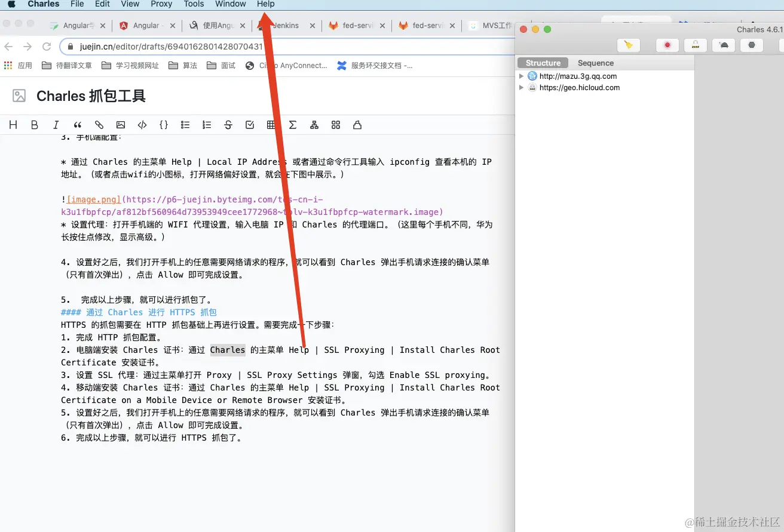The image size is (784, 532).
Task: Insert a code block using the {} icon
Action: [164, 125]
